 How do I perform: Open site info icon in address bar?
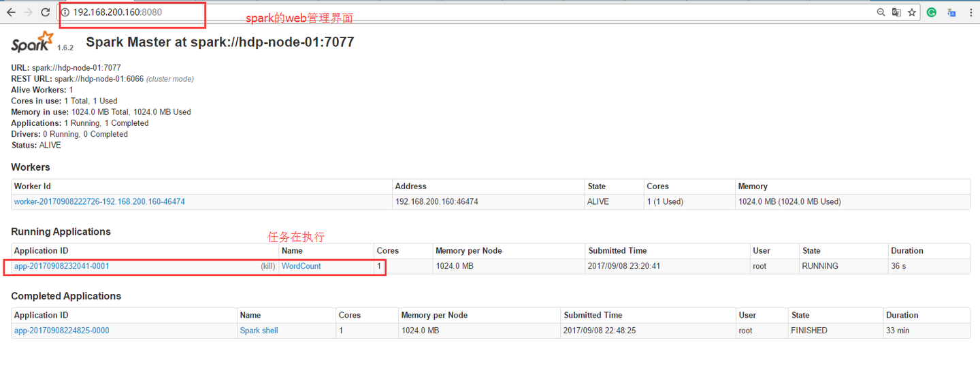click(65, 12)
